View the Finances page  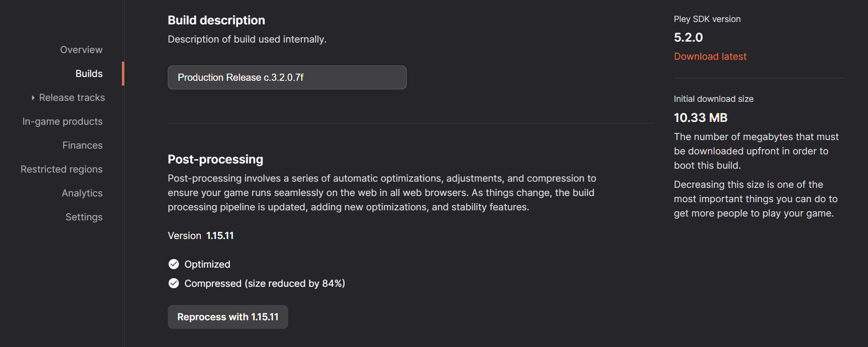82,145
